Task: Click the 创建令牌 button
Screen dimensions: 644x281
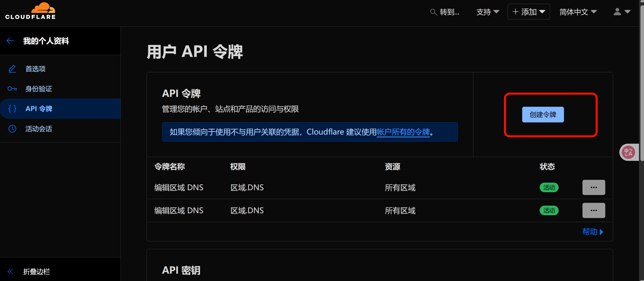Action: 543,115
